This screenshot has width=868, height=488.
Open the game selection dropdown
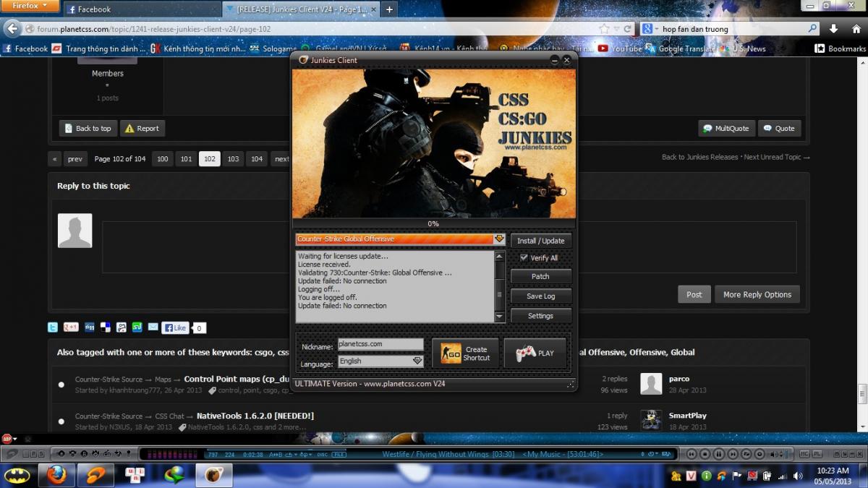point(499,239)
